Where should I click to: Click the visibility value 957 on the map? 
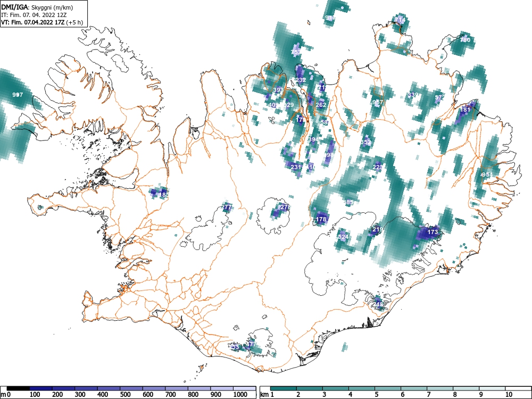point(378,102)
